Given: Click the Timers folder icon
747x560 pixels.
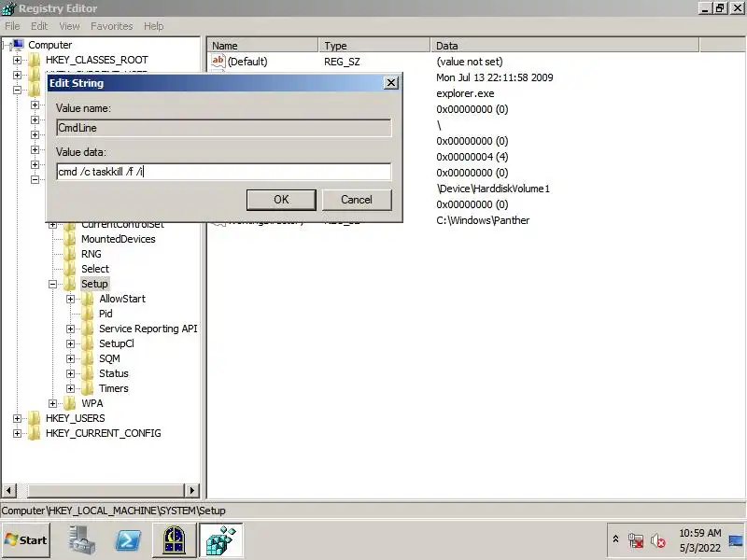Looking at the screenshot, I should click(x=88, y=388).
